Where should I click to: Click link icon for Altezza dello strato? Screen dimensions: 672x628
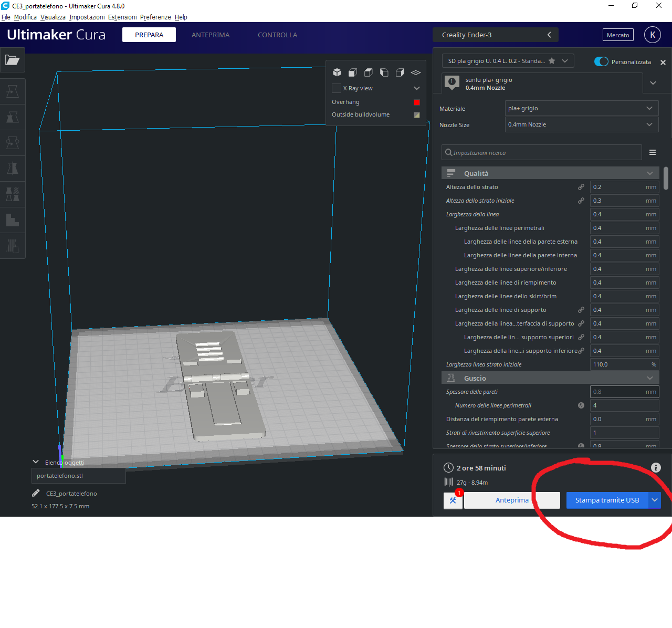(581, 187)
